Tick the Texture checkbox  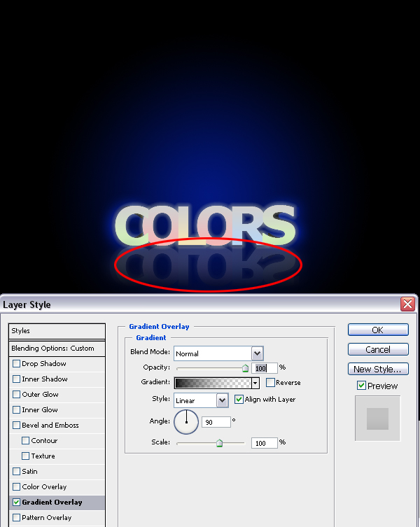(25, 456)
